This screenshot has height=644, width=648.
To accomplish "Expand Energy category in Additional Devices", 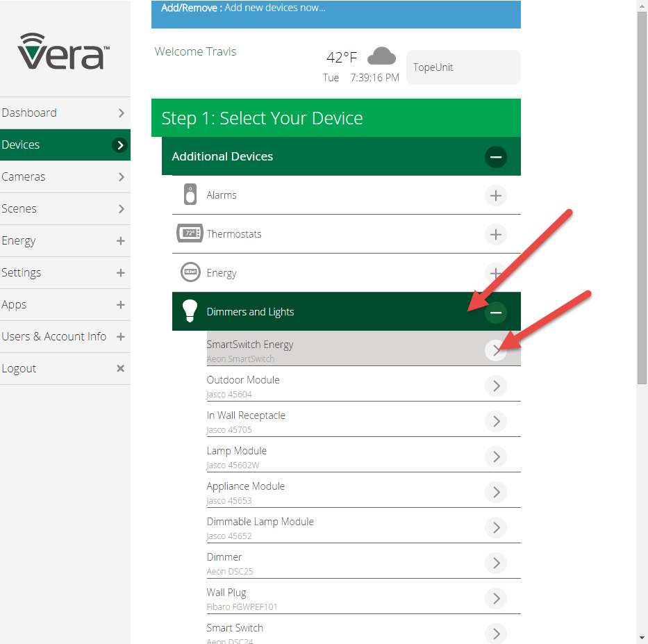I will click(495, 273).
